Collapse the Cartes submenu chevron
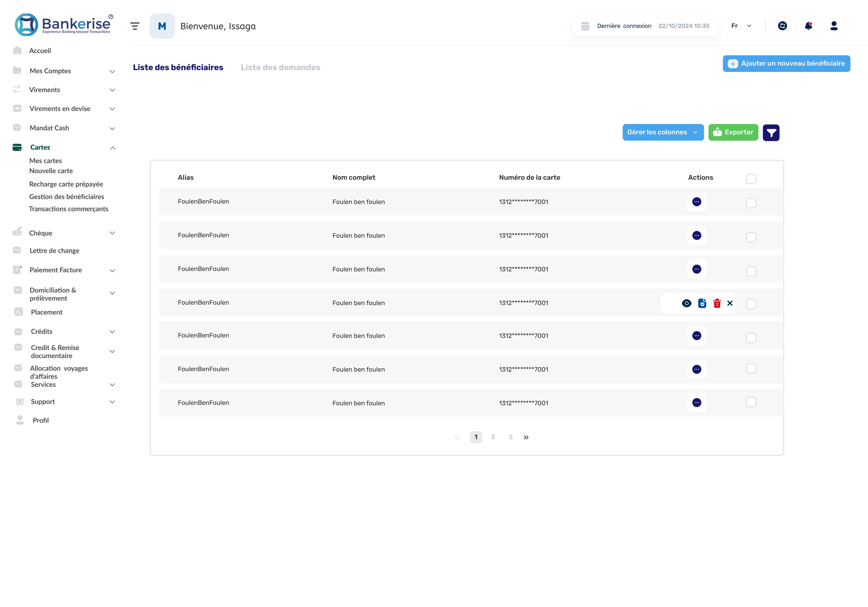 point(112,148)
